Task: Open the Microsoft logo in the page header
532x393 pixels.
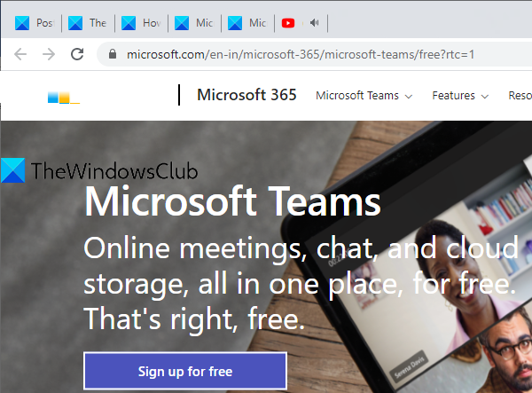Action: (x=64, y=98)
